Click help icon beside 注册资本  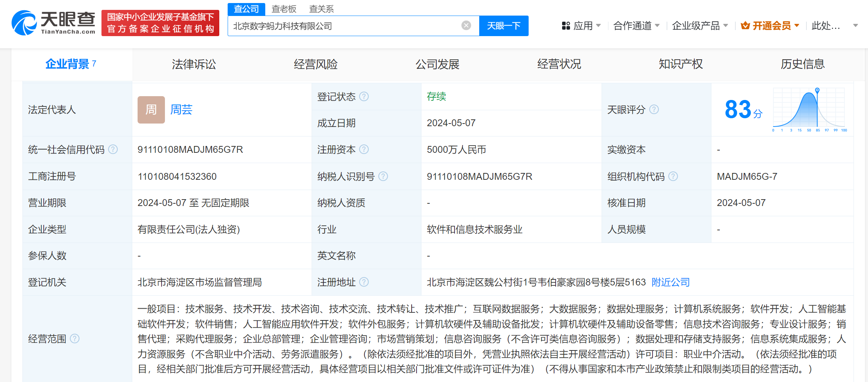(x=364, y=149)
